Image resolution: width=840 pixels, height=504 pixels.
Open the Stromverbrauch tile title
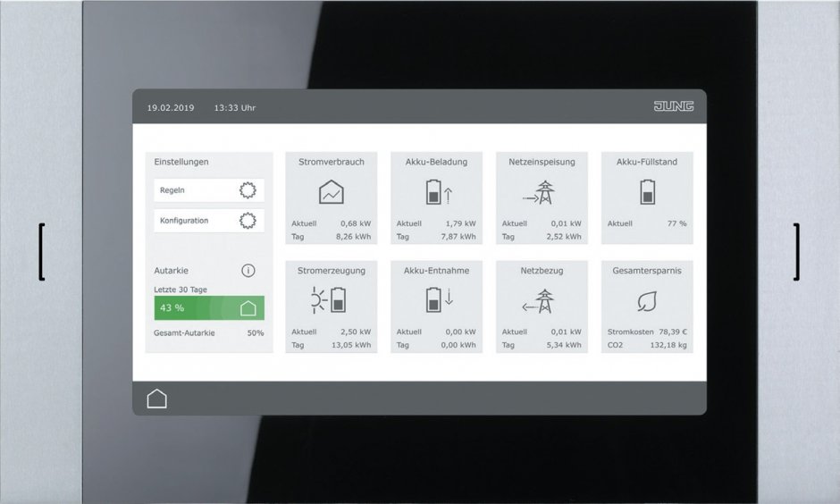pos(331,162)
